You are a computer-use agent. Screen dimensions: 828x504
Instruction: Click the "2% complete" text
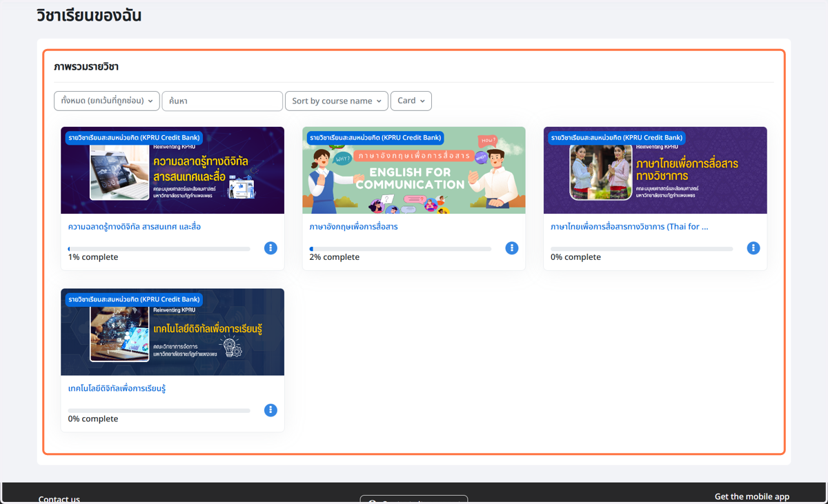point(335,257)
